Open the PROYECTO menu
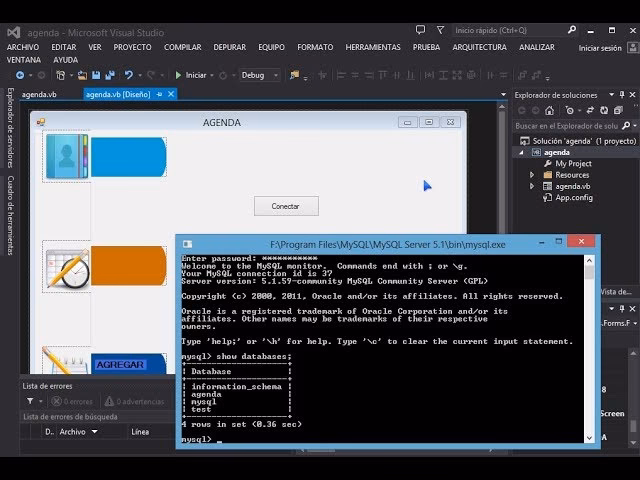 click(132, 47)
